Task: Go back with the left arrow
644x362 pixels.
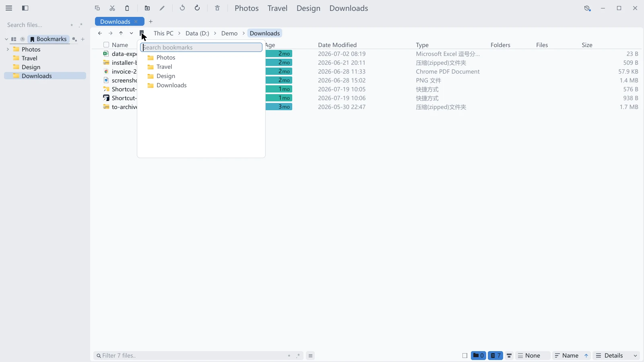Action: 100,33
